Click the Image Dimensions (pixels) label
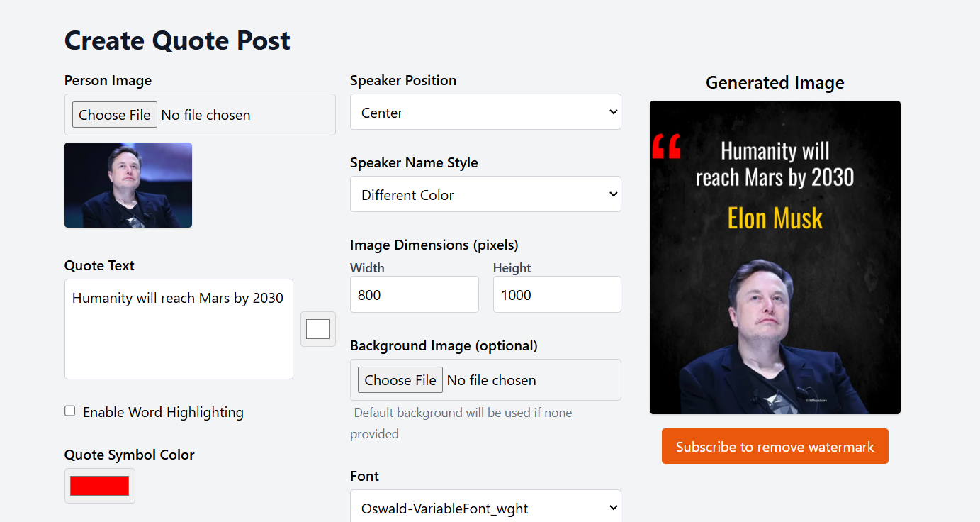980x522 pixels. point(434,245)
